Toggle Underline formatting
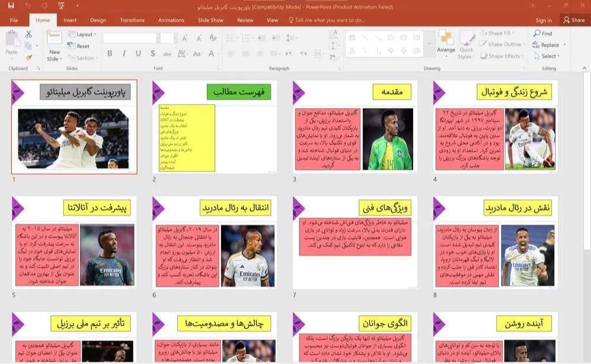Viewport: 591px width, 364px height. 138,54
